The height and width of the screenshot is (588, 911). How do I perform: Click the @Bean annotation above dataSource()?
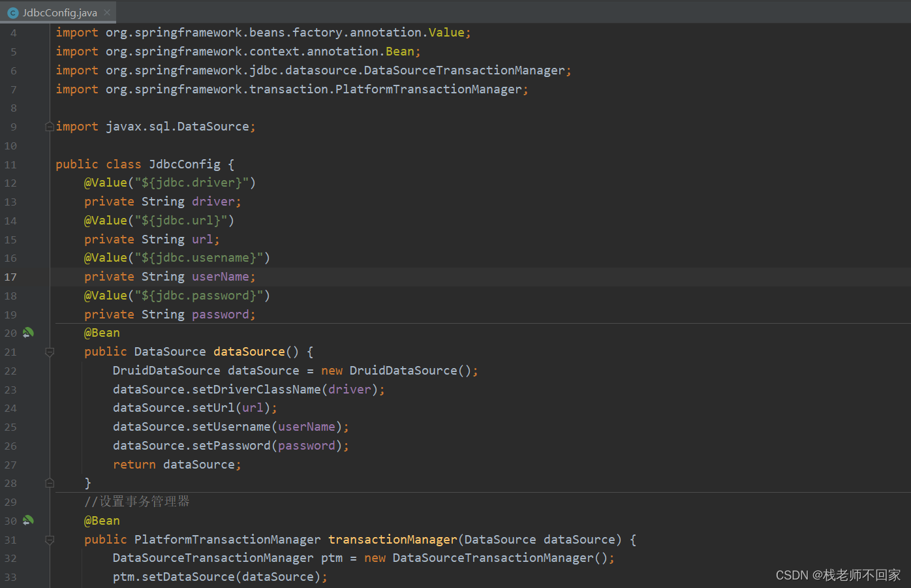pyautogui.click(x=102, y=333)
